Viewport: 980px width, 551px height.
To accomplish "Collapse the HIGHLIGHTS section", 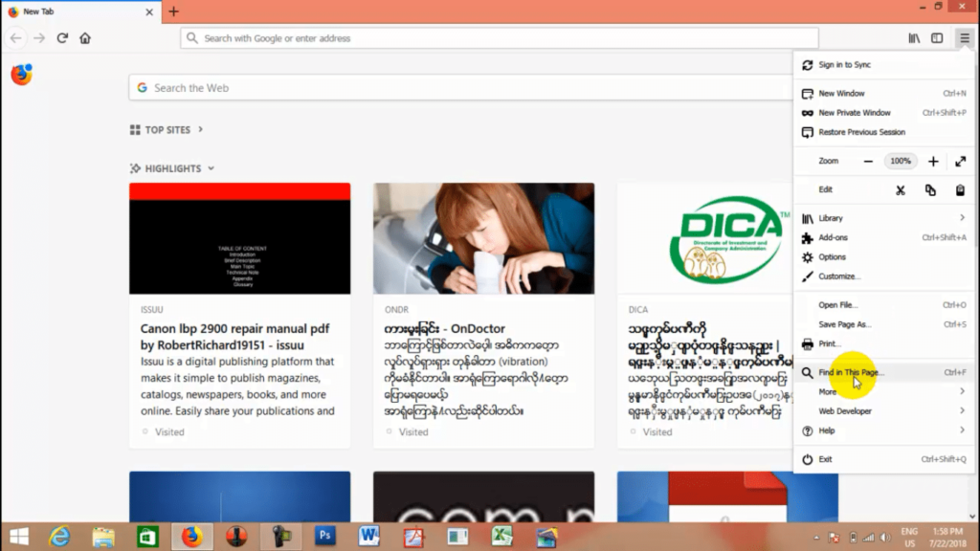I will click(x=172, y=168).
